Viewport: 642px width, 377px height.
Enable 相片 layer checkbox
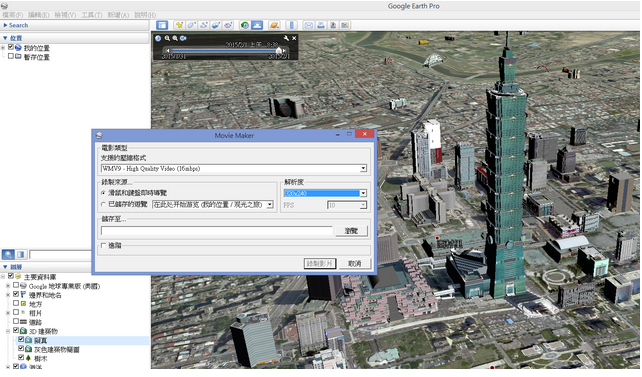[16, 312]
